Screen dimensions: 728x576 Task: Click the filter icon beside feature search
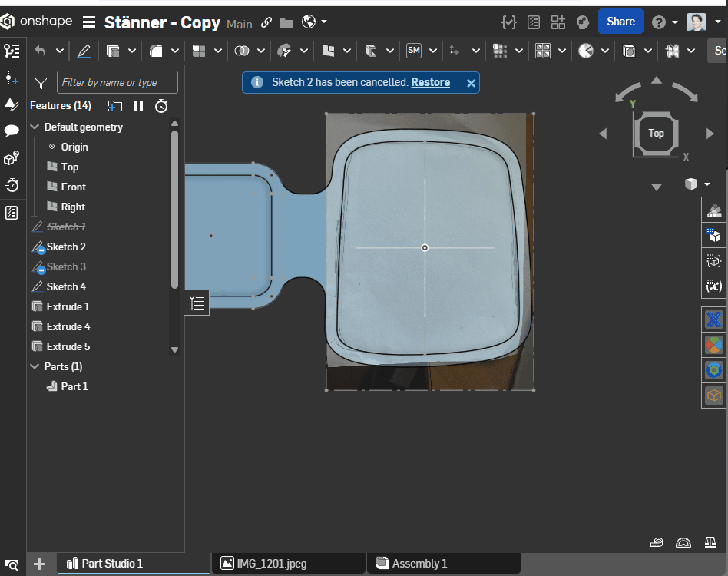click(41, 82)
